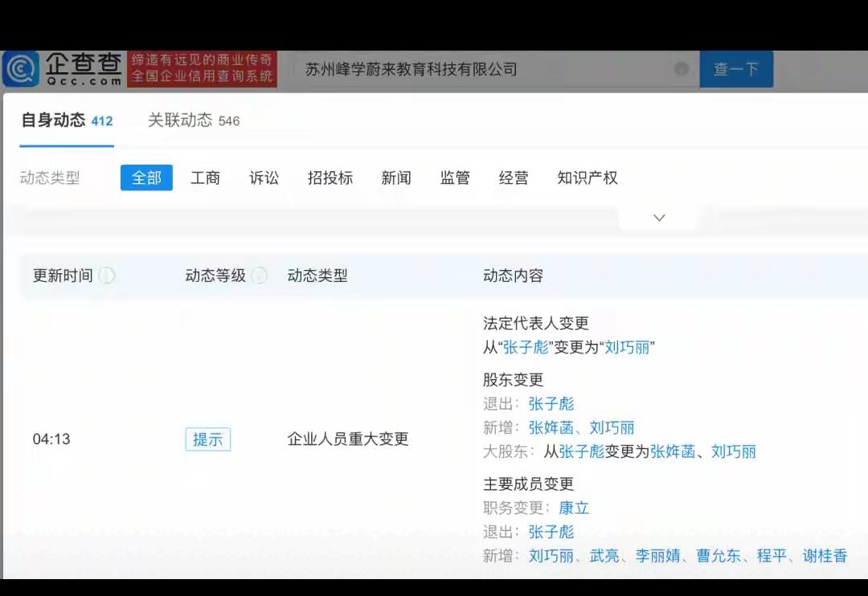
Task: Filter by 经营 type
Action: point(514,178)
